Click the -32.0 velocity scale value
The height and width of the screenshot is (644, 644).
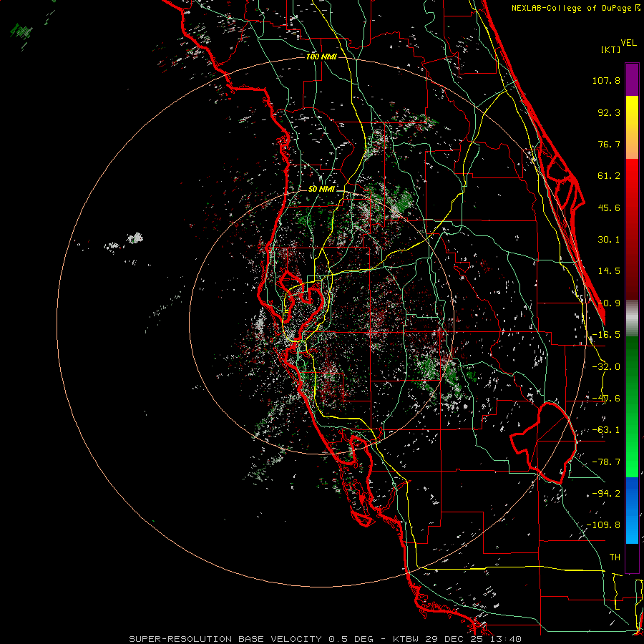pos(606,367)
